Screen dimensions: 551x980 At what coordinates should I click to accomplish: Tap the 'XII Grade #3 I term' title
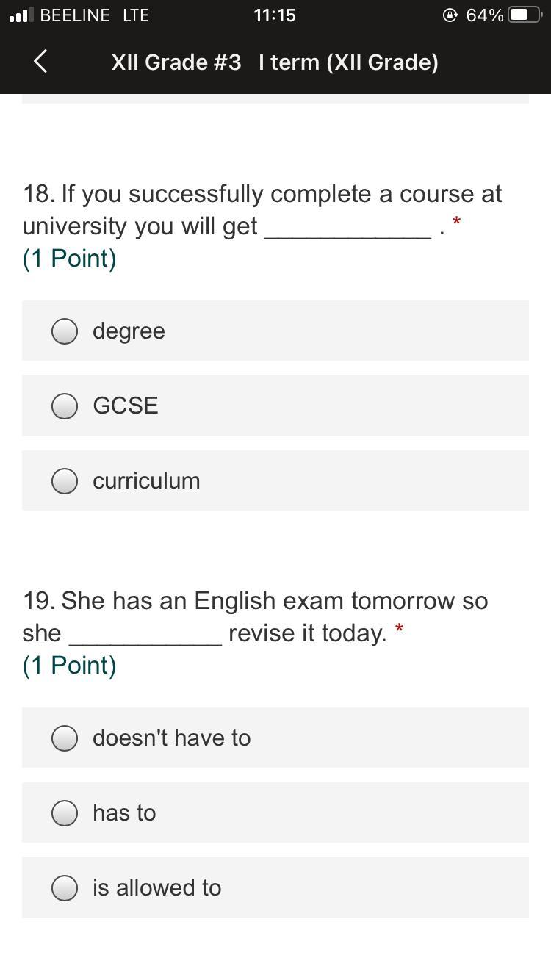click(275, 62)
